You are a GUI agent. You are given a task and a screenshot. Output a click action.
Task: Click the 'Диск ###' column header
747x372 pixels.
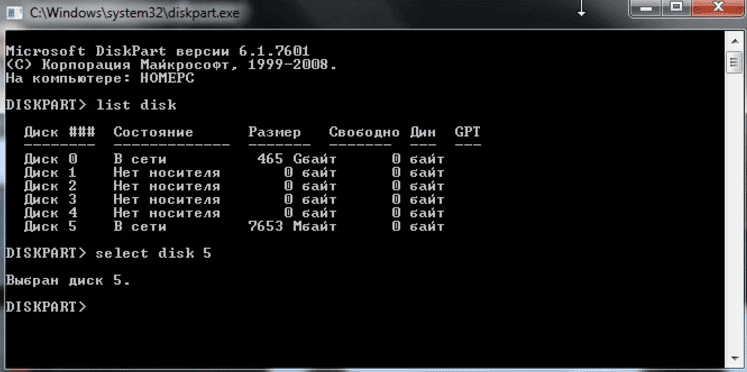point(60,132)
